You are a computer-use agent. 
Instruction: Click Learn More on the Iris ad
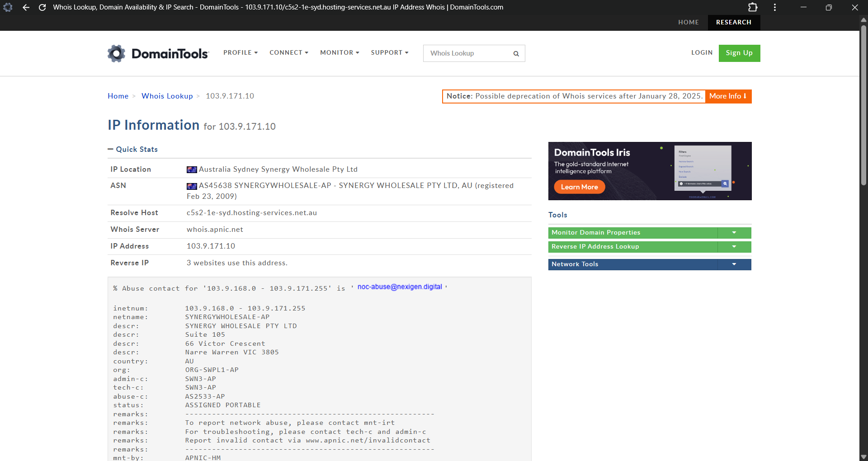point(579,187)
